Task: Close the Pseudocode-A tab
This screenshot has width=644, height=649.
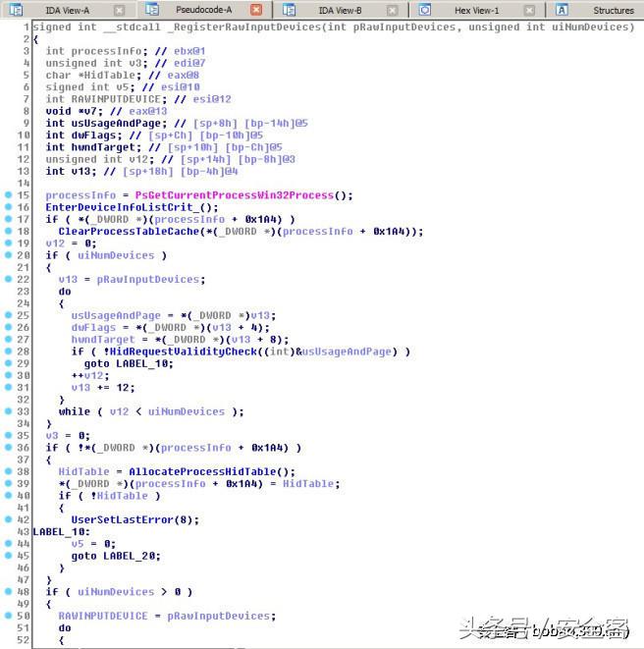Action: (256, 10)
